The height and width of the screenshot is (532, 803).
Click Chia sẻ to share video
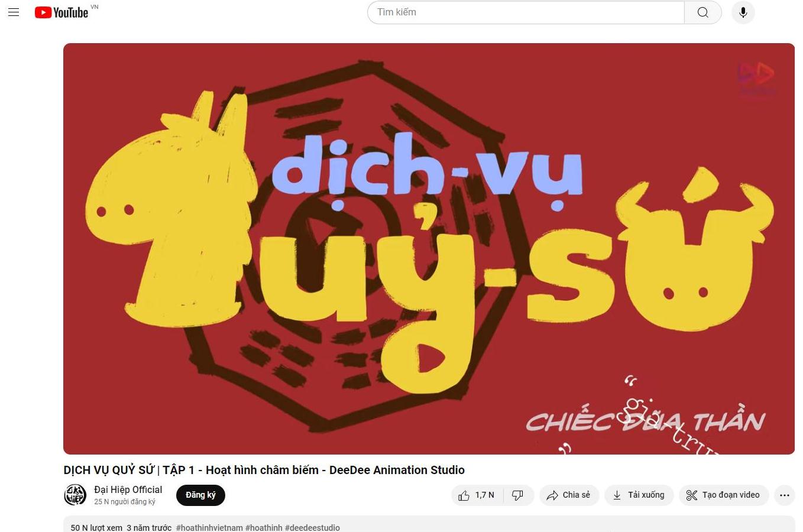coord(569,495)
